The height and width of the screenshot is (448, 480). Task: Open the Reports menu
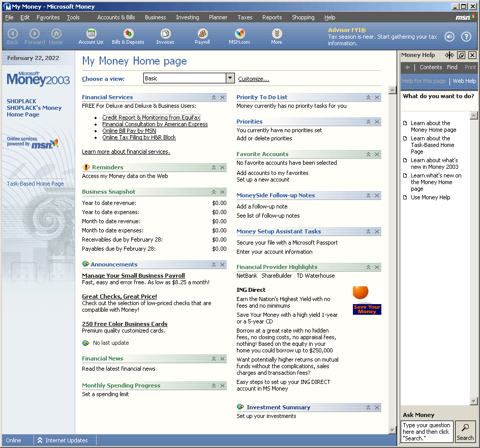click(272, 17)
